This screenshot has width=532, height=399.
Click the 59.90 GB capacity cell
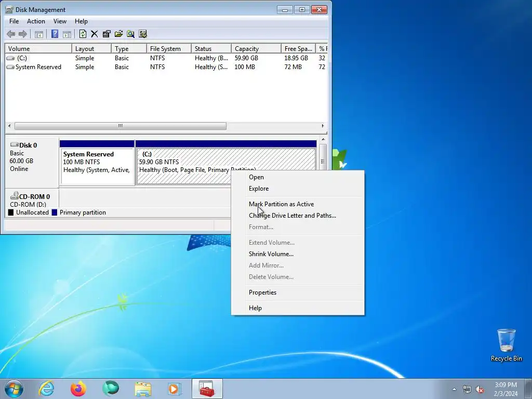click(246, 58)
